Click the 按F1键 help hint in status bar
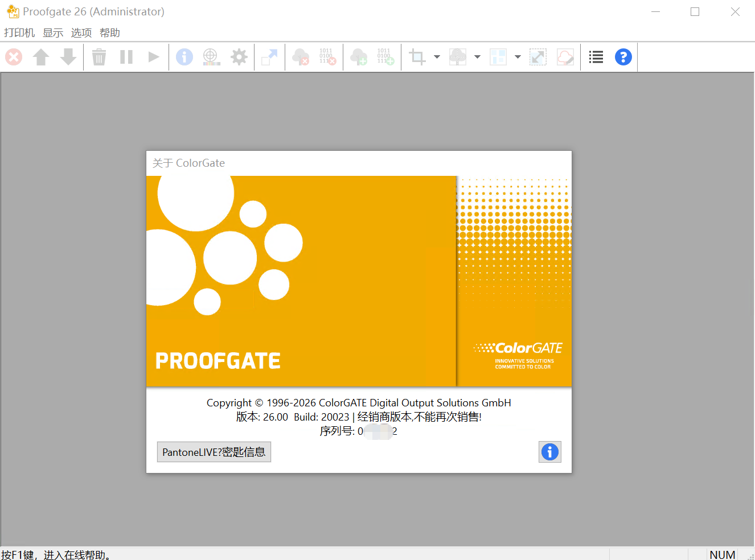This screenshot has width=755, height=560. click(x=56, y=555)
